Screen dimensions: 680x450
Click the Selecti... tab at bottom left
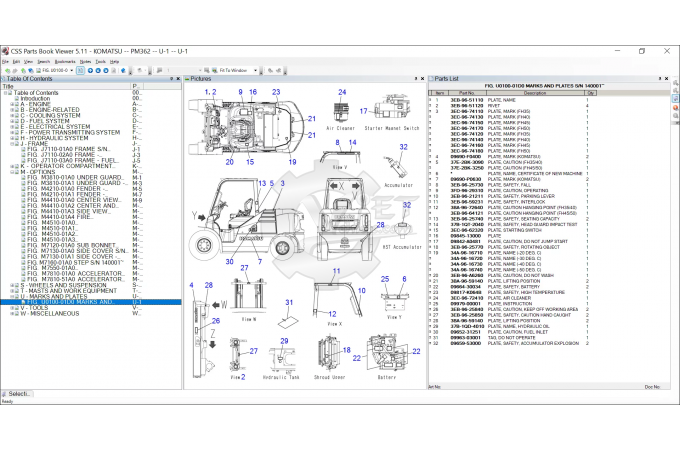point(18,394)
